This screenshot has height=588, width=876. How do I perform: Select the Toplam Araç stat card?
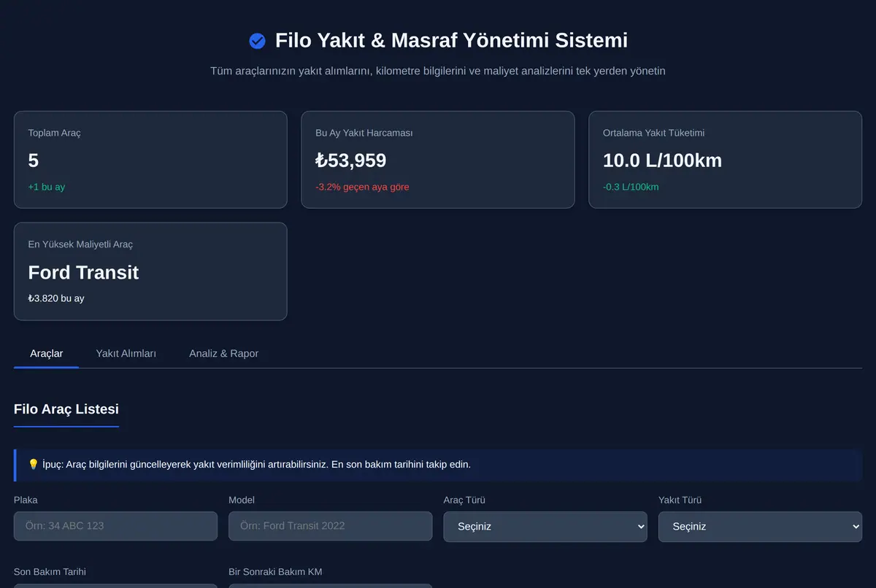coord(150,160)
